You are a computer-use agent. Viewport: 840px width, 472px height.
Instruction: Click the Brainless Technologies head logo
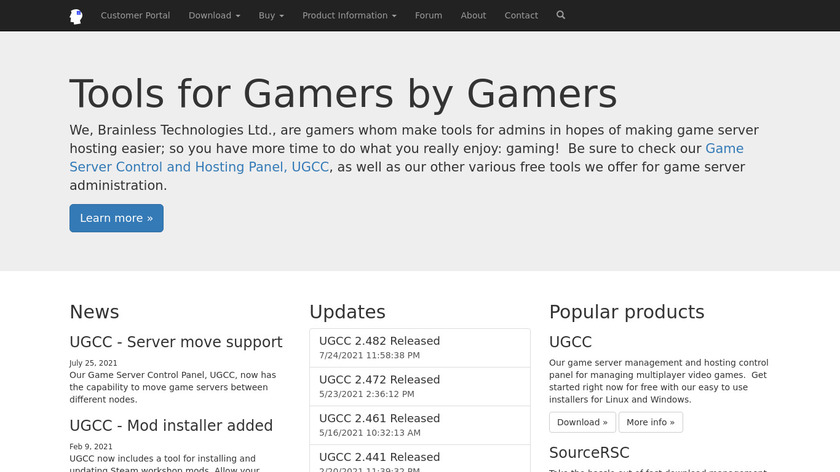[76, 16]
